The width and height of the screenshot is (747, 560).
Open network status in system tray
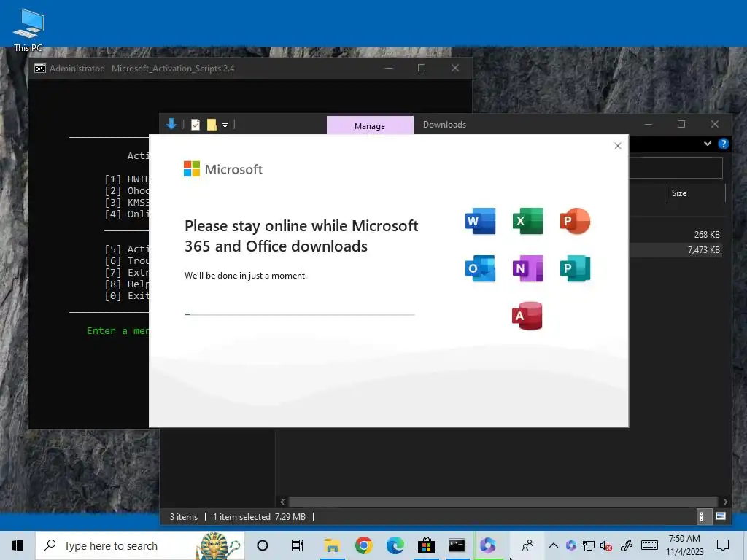coord(589,545)
